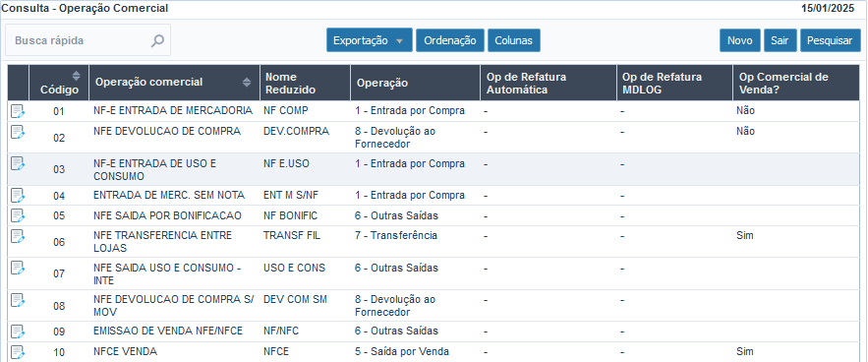The width and height of the screenshot is (868, 362).
Task: Open edit icon for row 07
Action: pyautogui.click(x=18, y=268)
